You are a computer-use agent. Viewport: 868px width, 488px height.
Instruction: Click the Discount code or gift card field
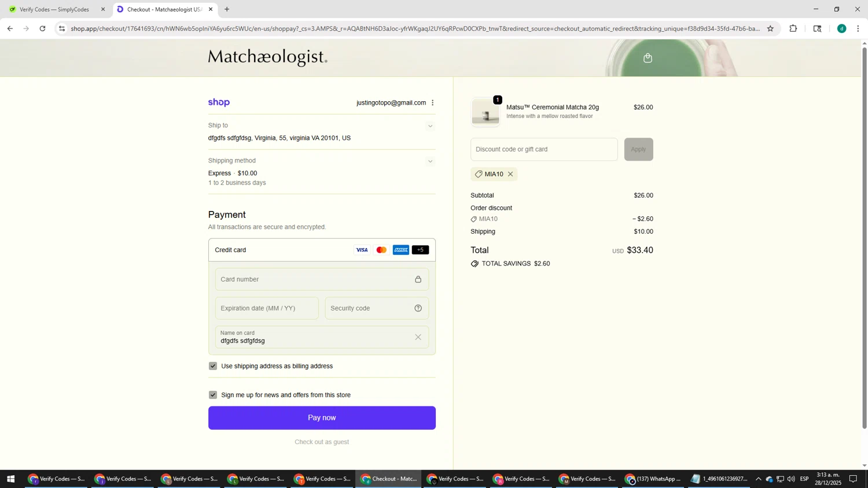point(544,149)
